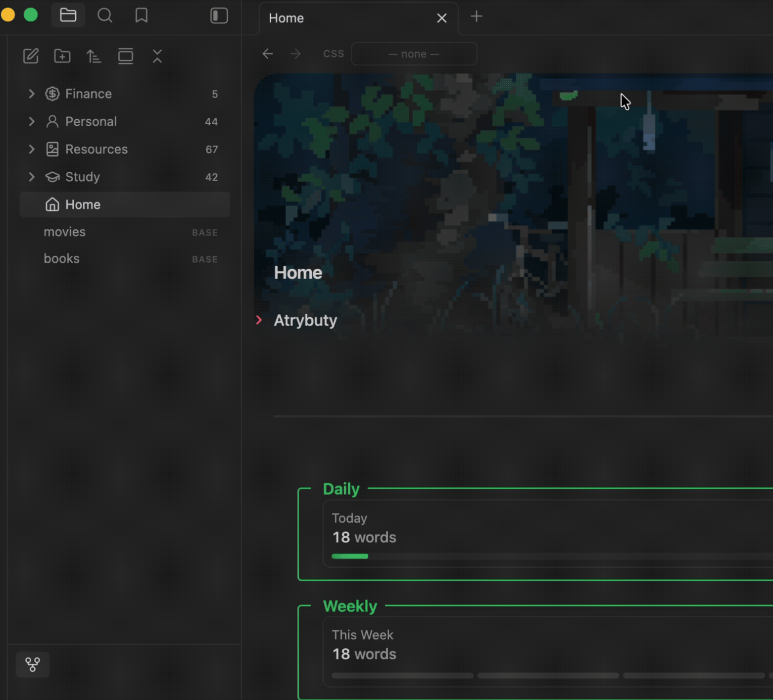Navigate forward with the right arrow
The width and height of the screenshot is (773, 700).
[295, 53]
